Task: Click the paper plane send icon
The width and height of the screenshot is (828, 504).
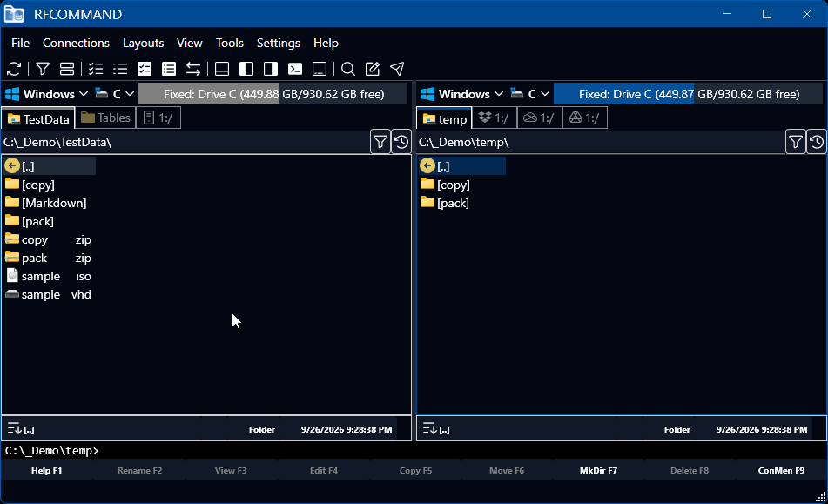Action: tap(397, 69)
